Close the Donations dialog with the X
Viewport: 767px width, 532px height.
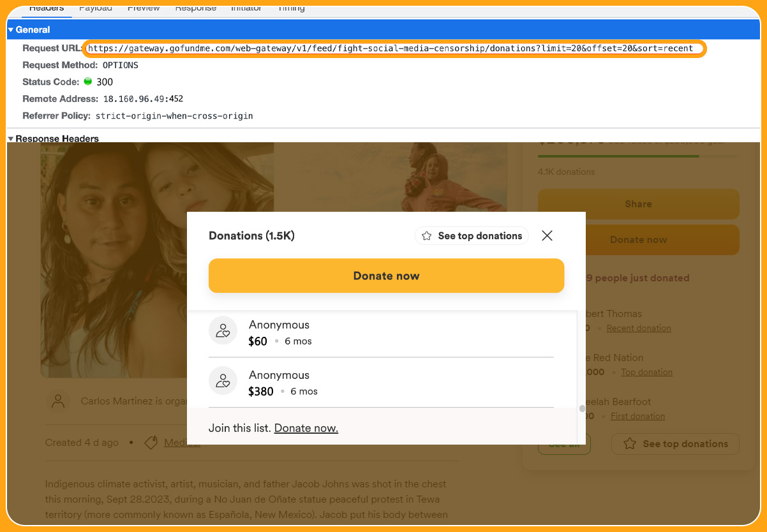click(547, 235)
